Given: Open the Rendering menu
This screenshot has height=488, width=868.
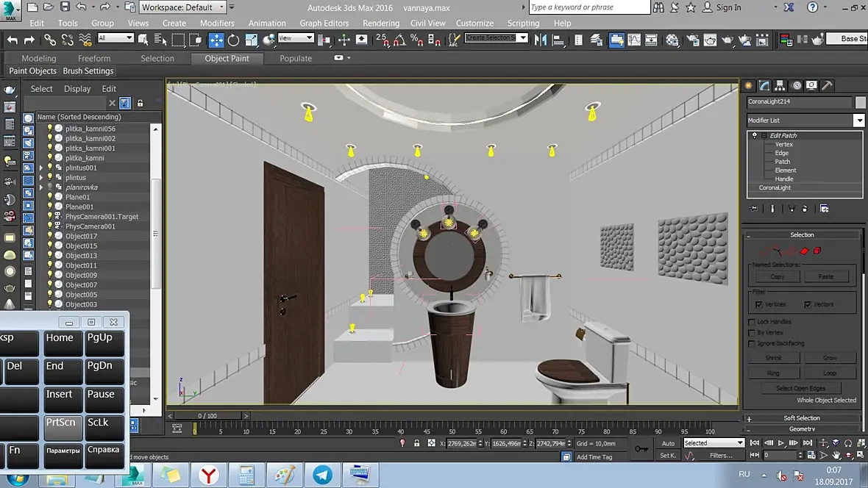Looking at the screenshot, I should (x=380, y=23).
